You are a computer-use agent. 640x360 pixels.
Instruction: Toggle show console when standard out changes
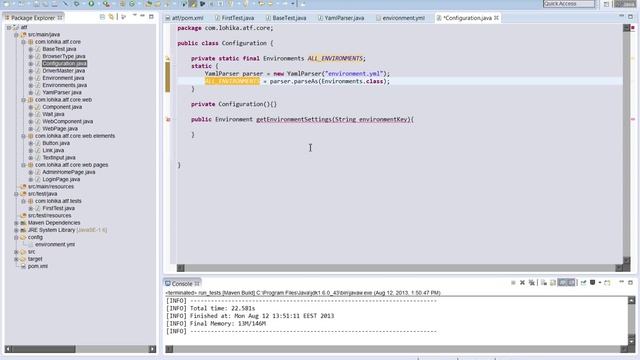pyautogui.click(x=562, y=282)
